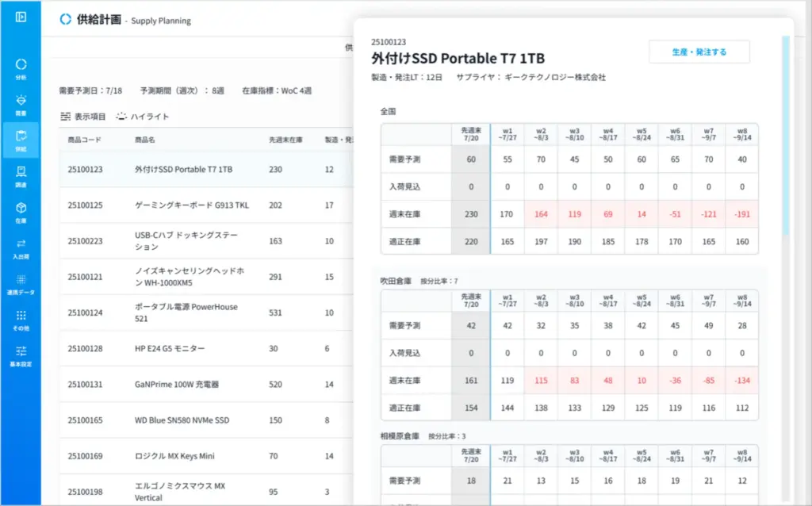Click 吹田倉庫 week-end stock value -134
The image size is (812, 506).
point(742,380)
